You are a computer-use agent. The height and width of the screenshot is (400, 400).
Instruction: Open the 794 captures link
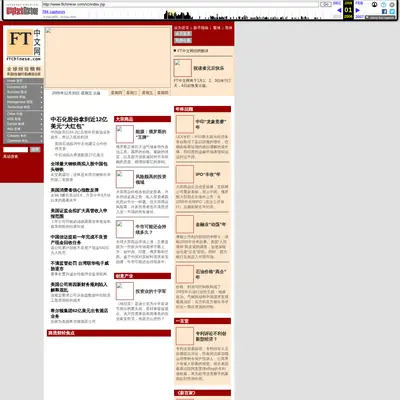[54, 12]
